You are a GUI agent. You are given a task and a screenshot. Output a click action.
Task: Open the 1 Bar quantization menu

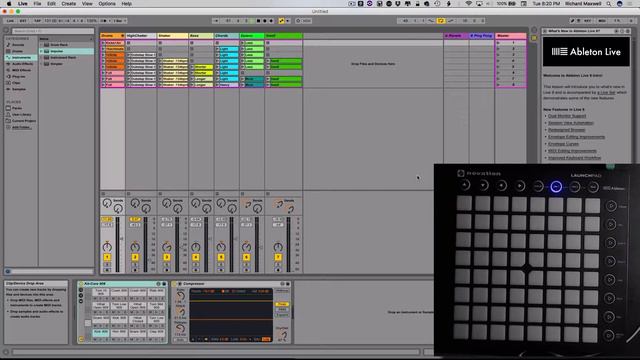119,20
